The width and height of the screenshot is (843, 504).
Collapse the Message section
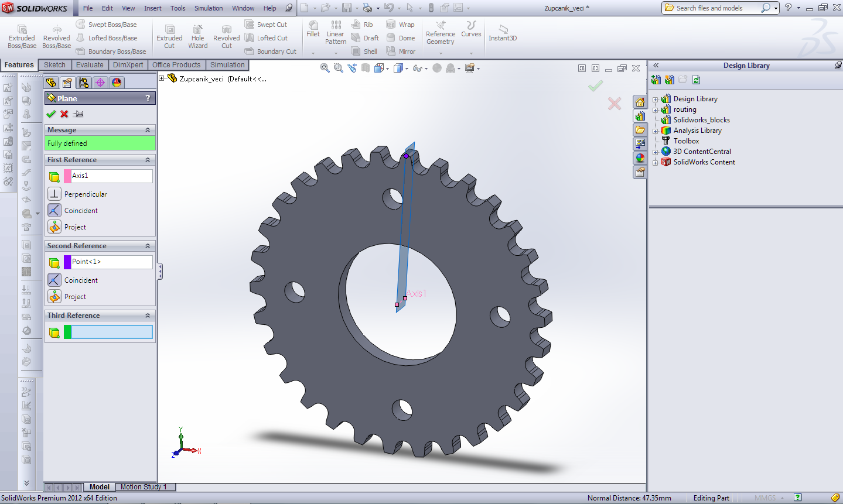148,130
